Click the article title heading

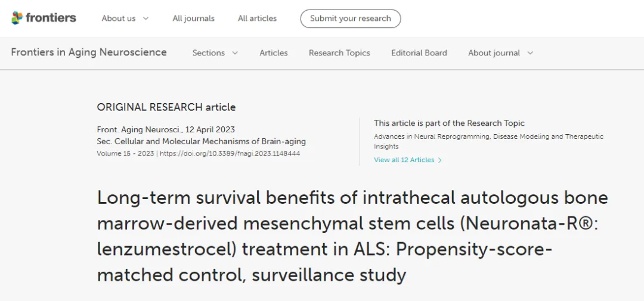pyautogui.click(x=352, y=236)
